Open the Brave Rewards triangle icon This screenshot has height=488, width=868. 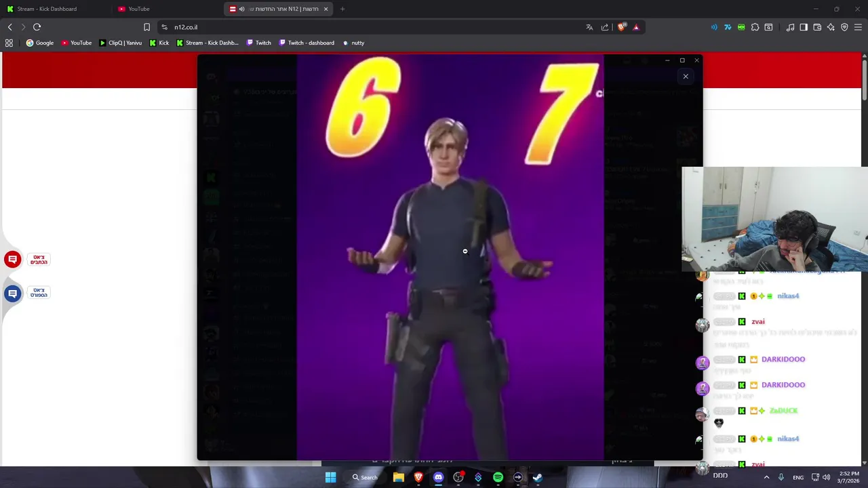[636, 27]
